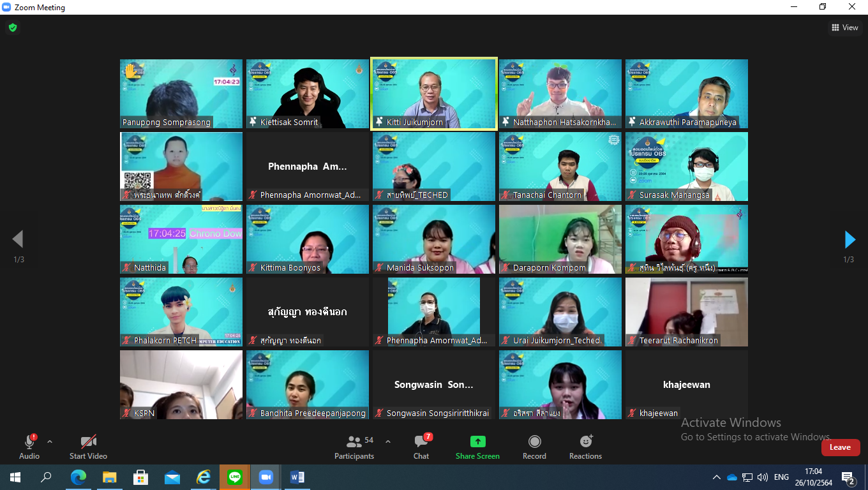Open the Windows Start menu
Screen dimensions: 868x490
[15, 477]
